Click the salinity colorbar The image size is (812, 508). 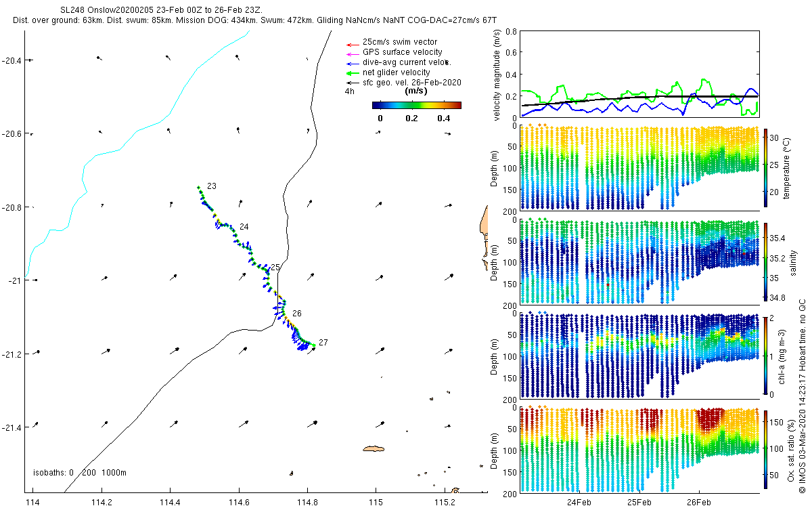765,261
